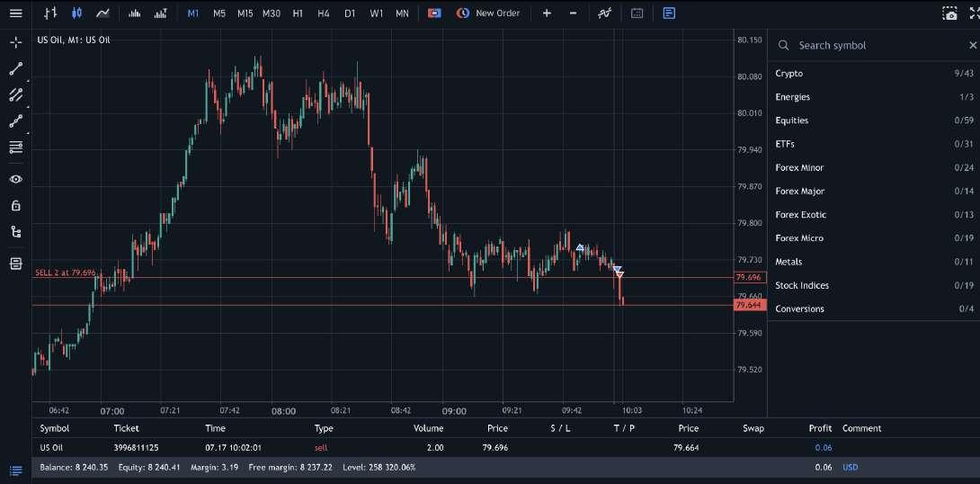This screenshot has width=980, height=484.
Task: Click the New Order button
Action: pos(488,13)
